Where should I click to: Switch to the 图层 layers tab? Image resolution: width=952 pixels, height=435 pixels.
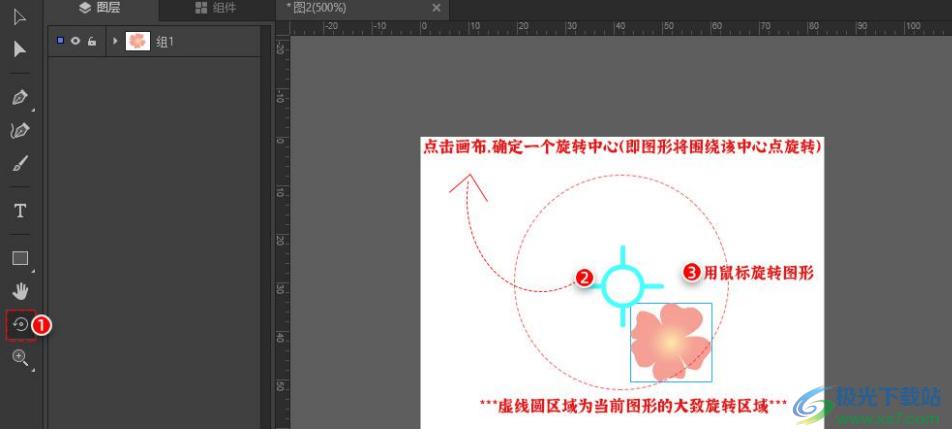coord(99,8)
